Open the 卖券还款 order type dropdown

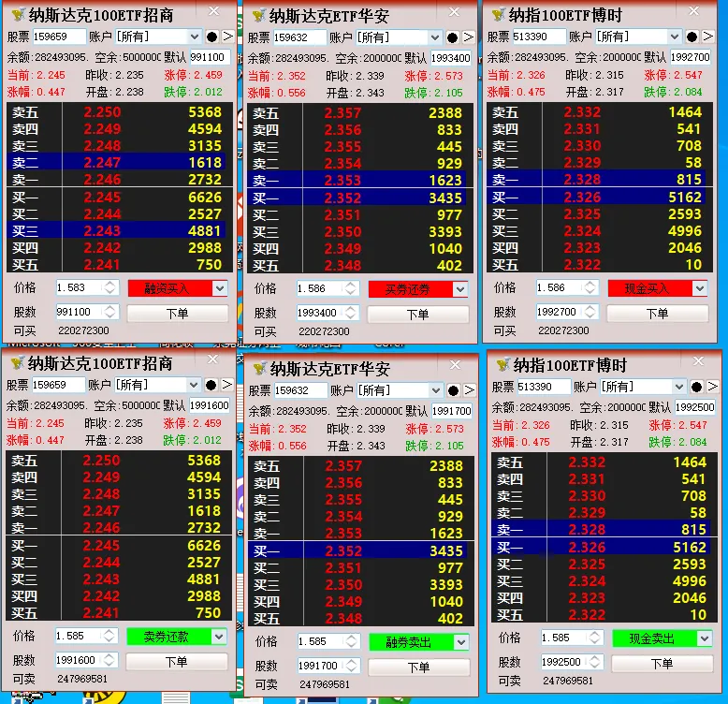[x=219, y=637]
